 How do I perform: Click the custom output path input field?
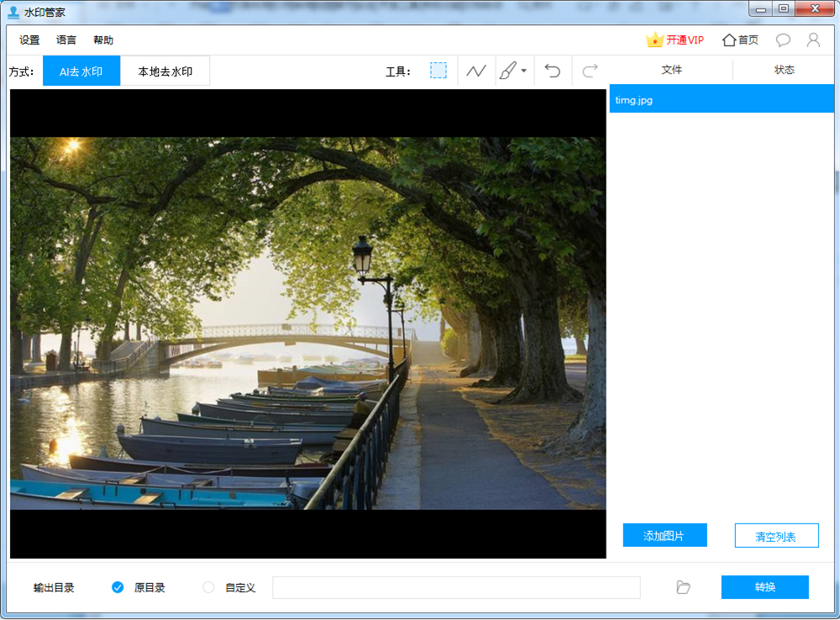point(456,587)
